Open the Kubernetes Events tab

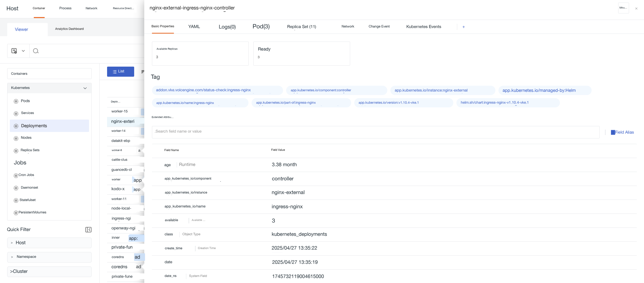click(x=424, y=27)
